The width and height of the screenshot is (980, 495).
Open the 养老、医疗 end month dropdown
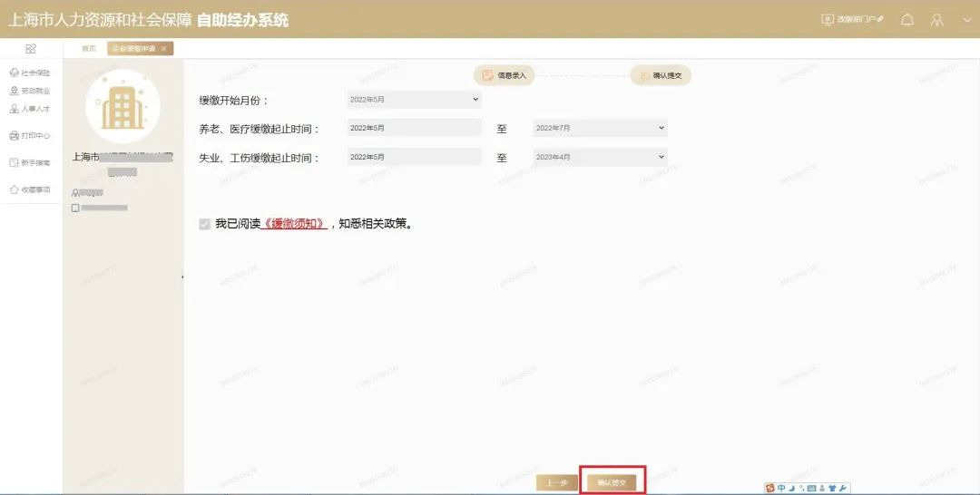point(600,129)
